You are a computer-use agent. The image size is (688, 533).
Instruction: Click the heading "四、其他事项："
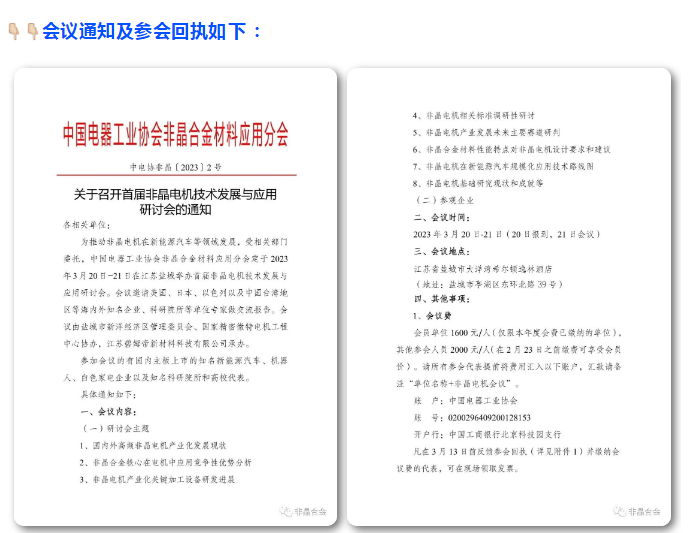click(442, 299)
